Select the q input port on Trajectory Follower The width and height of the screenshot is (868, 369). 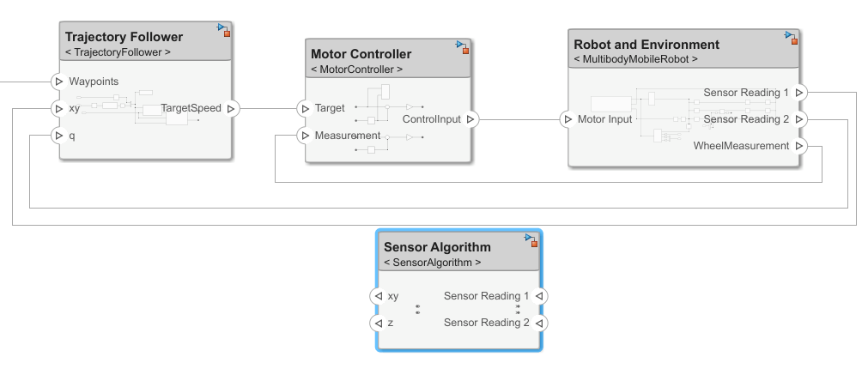pos(58,136)
